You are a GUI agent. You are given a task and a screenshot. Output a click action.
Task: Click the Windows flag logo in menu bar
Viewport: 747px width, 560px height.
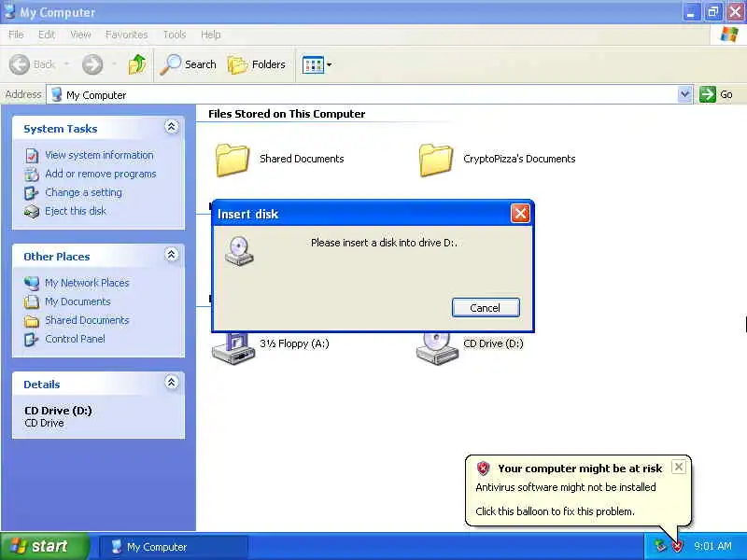729,35
